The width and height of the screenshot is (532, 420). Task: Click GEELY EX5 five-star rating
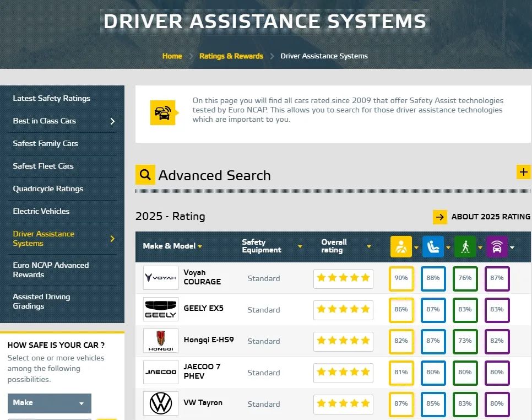(343, 310)
